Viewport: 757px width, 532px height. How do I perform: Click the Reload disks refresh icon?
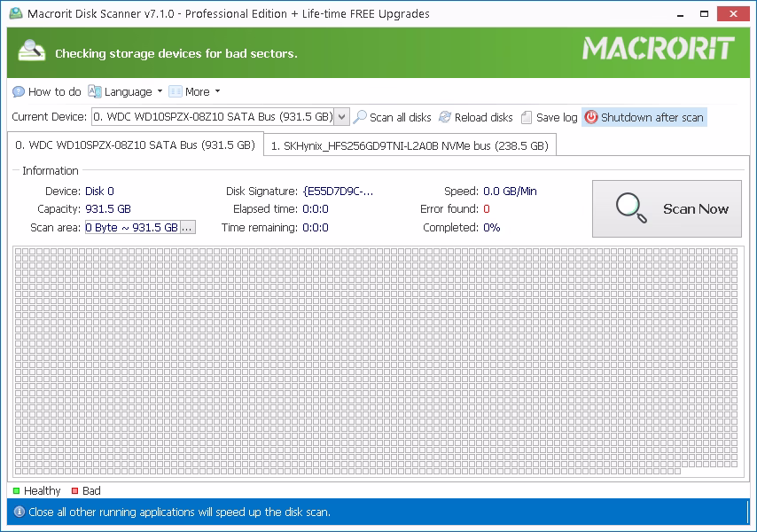coord(445,117)
